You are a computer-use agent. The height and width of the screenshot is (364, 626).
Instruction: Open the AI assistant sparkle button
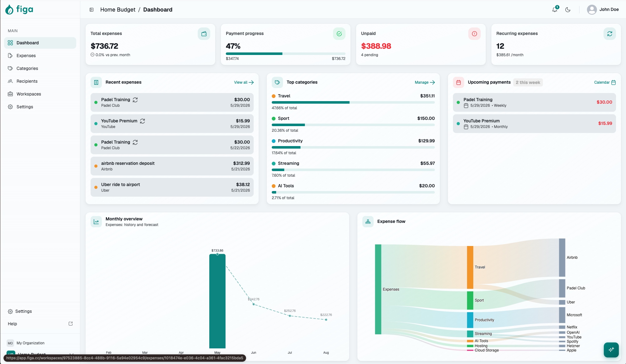pyautogui.click(x=611, y=350)
